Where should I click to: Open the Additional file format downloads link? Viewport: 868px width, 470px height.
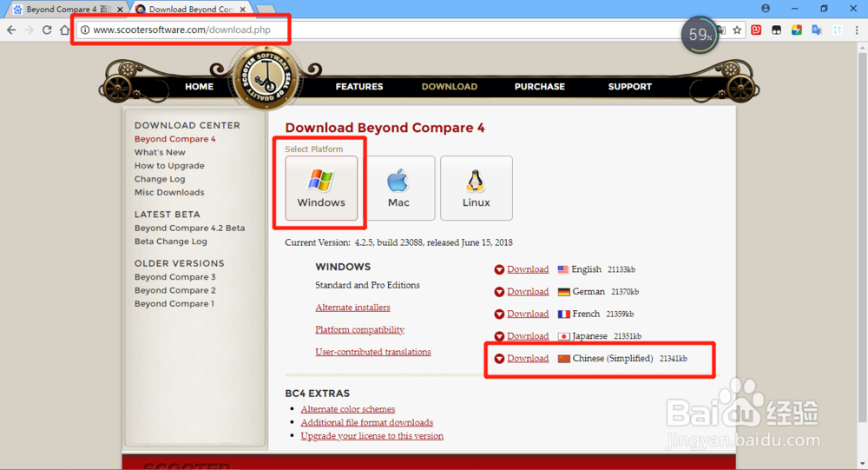point(367,422)
